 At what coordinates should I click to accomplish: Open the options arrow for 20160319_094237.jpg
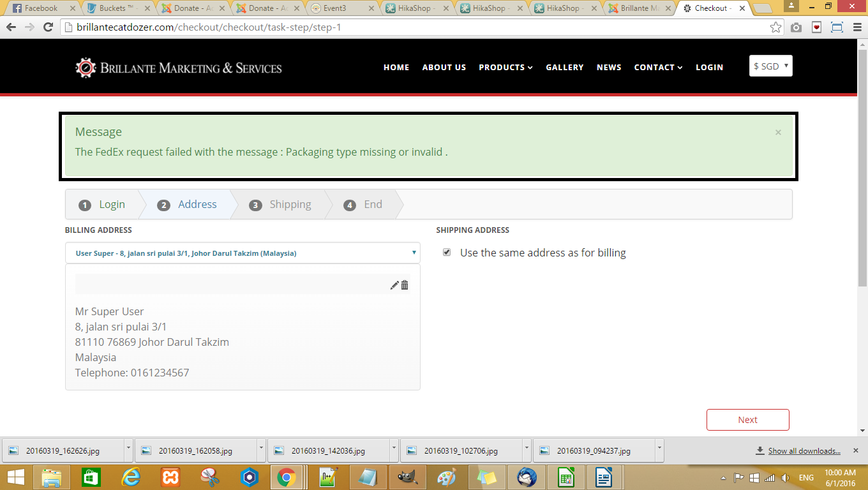[659, 450]
